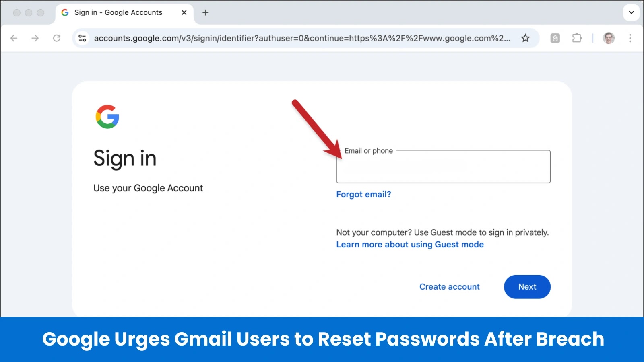Reload the current page
The image size is (644, 362).
tap(56, 38)
